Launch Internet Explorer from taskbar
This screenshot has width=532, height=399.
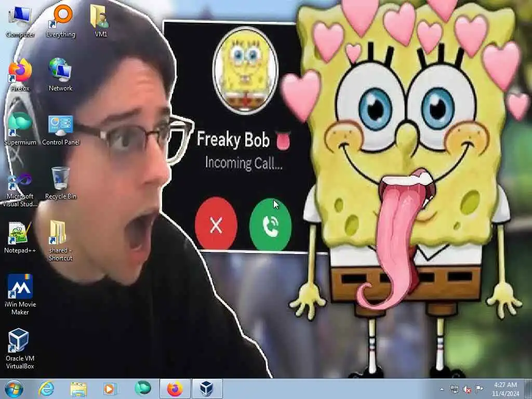coord(46,389)
